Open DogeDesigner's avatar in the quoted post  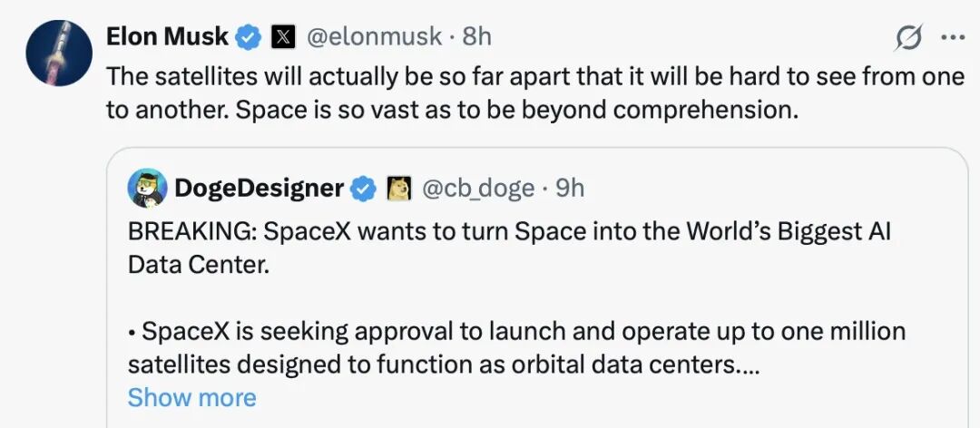tap(148, 188)
